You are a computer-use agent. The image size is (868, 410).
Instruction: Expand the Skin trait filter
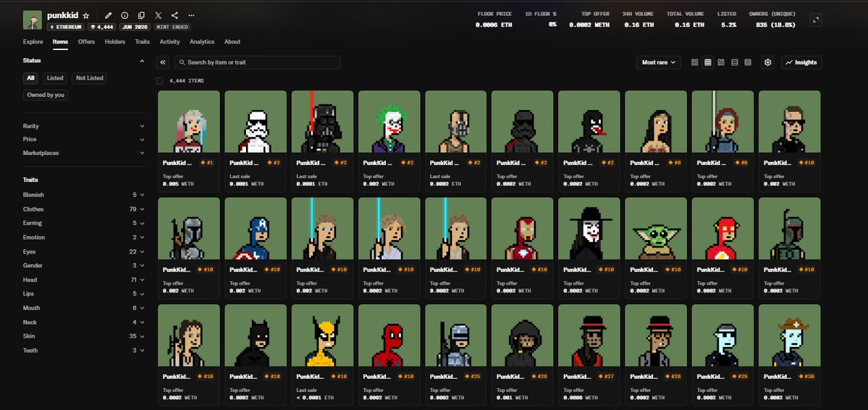pos(84,336)
